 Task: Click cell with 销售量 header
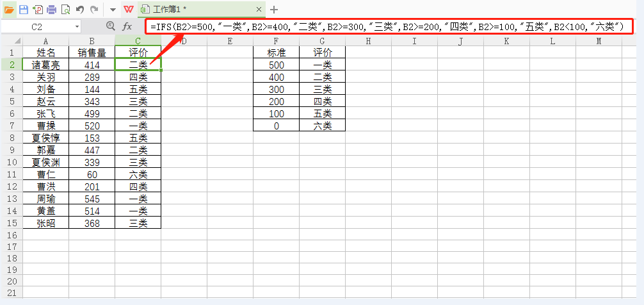92,52
